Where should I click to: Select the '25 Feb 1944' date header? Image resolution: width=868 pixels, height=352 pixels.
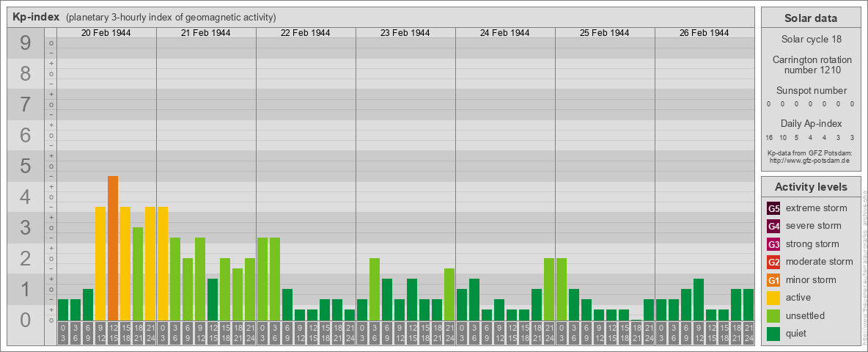coord(605,33)
